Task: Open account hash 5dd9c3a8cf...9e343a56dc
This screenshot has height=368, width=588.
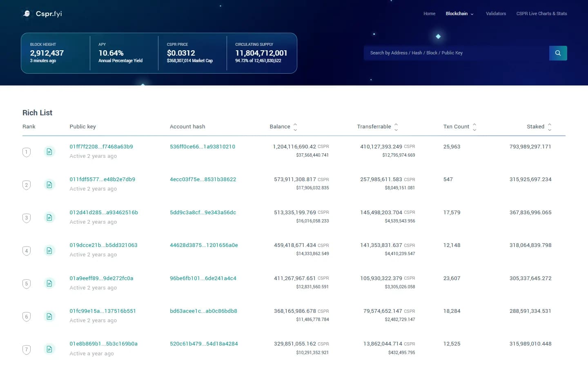Action: pos(203,212)
